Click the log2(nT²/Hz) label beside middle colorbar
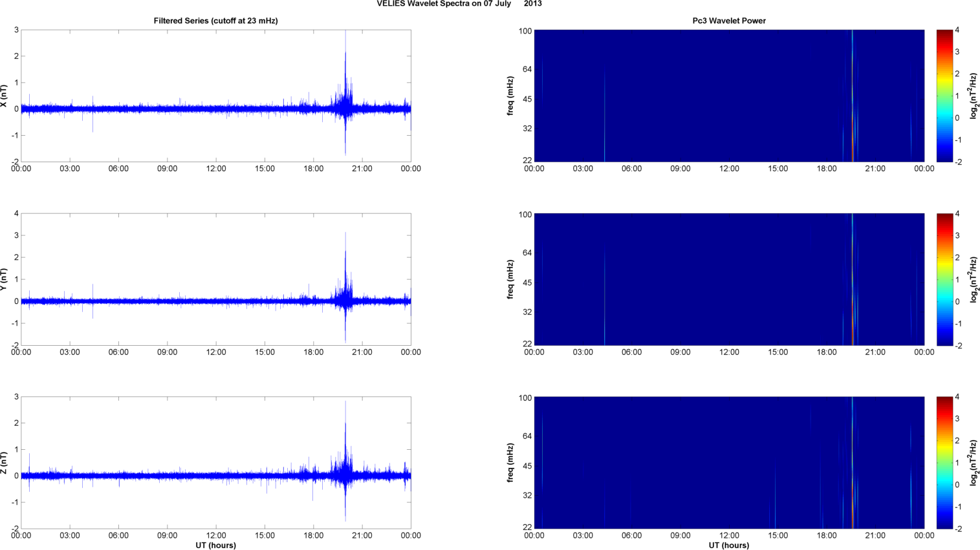Image resolution: width=980 pixels, height=550 pixels. click(x=974, y=279)
